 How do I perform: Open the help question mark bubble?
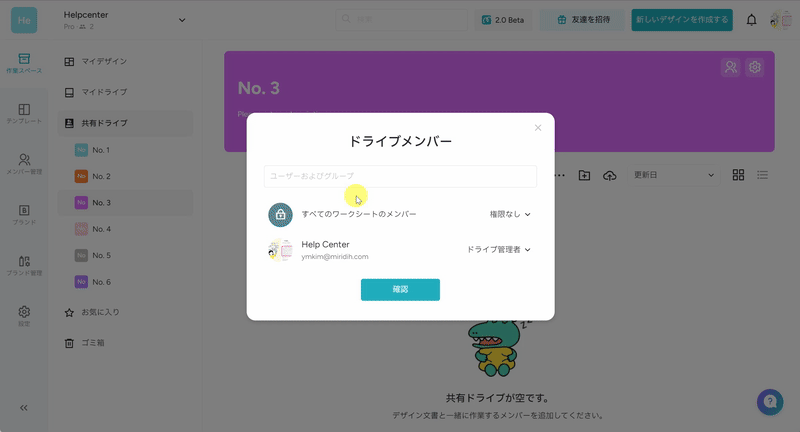coord(770,402)
